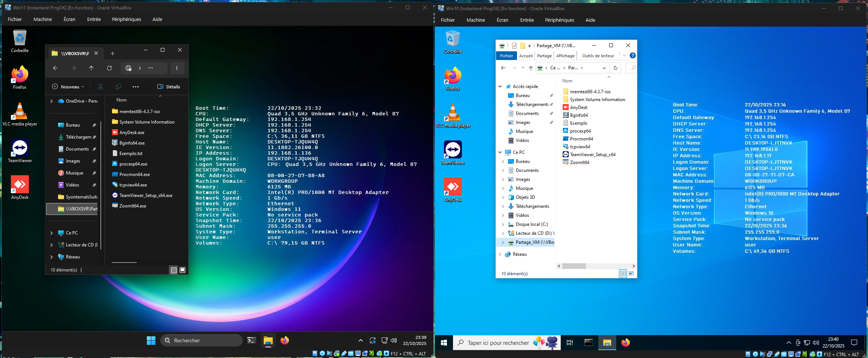Click the Win11 Start button
The width and height of the screenshot is (868, 358).
(x=151, y=340)
